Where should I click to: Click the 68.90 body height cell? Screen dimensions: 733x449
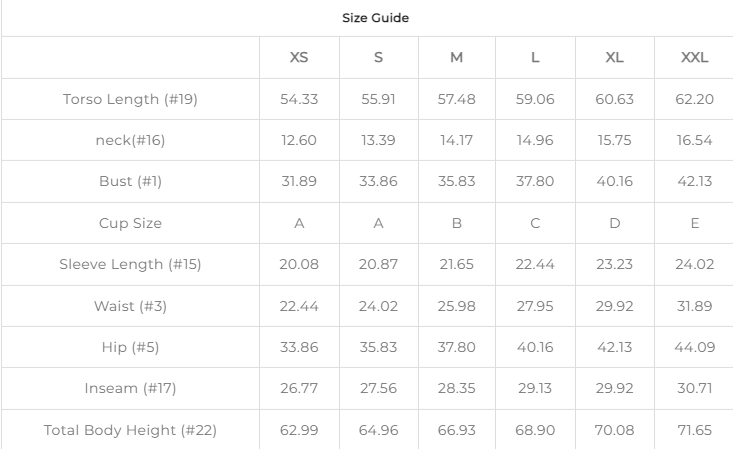[x=535, y=430]
